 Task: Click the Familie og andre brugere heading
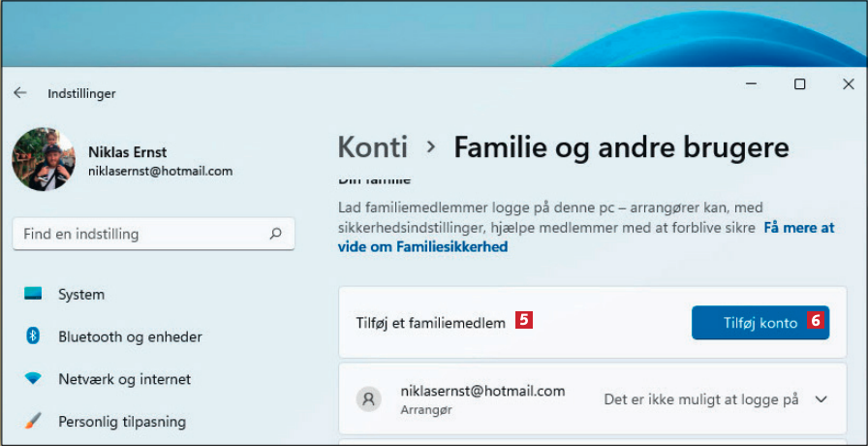621,148
